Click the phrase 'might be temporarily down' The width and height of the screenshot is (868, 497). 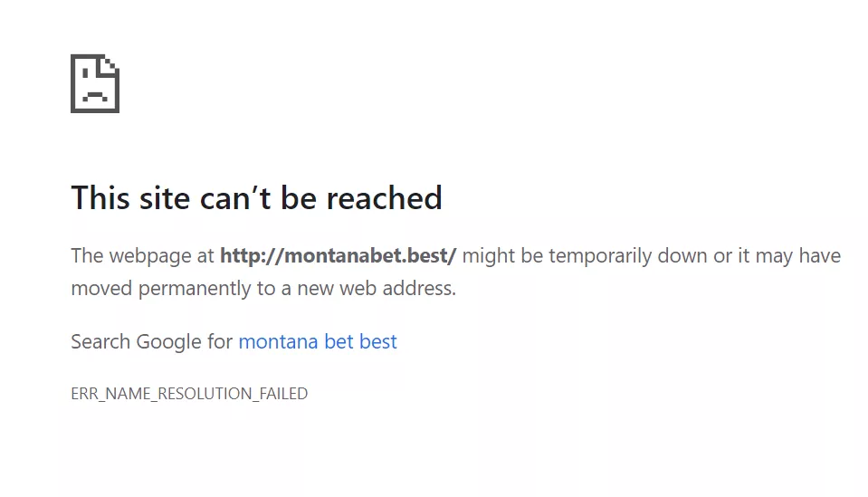pos(585,255)
